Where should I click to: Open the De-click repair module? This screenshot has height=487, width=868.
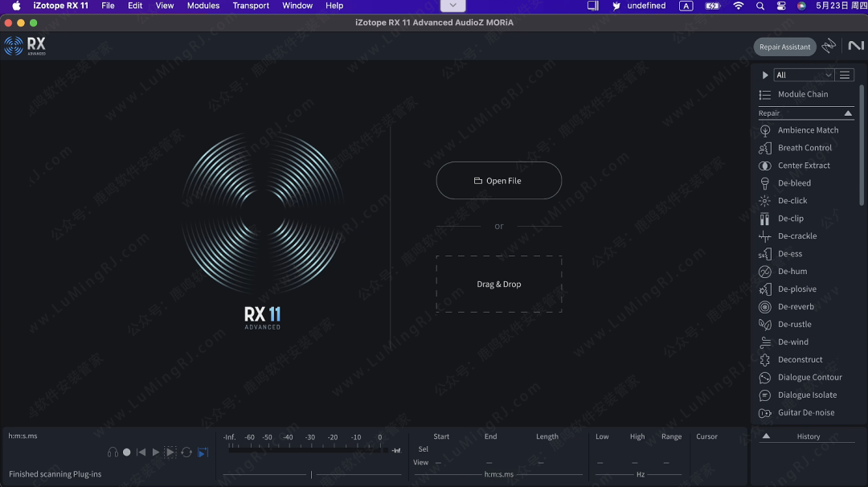[x=792, y=201]
